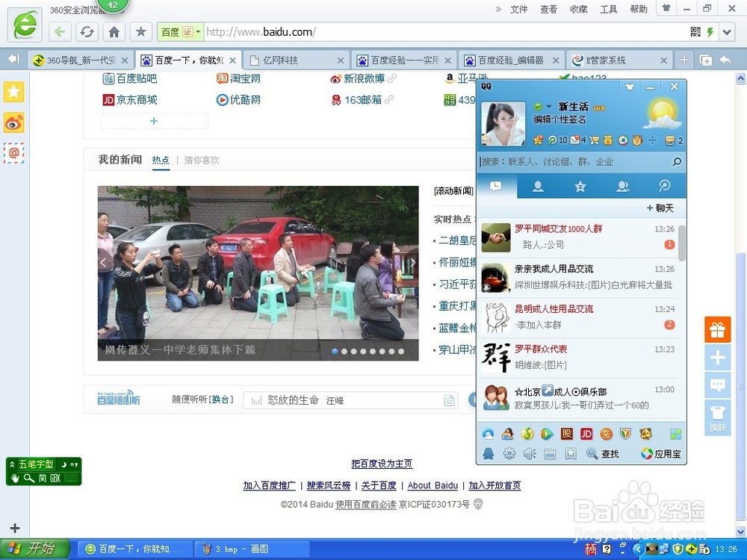The image size is (747, 560).
Task: Open 昆明成人性用品交流 group chat
Action: point(577,317)
